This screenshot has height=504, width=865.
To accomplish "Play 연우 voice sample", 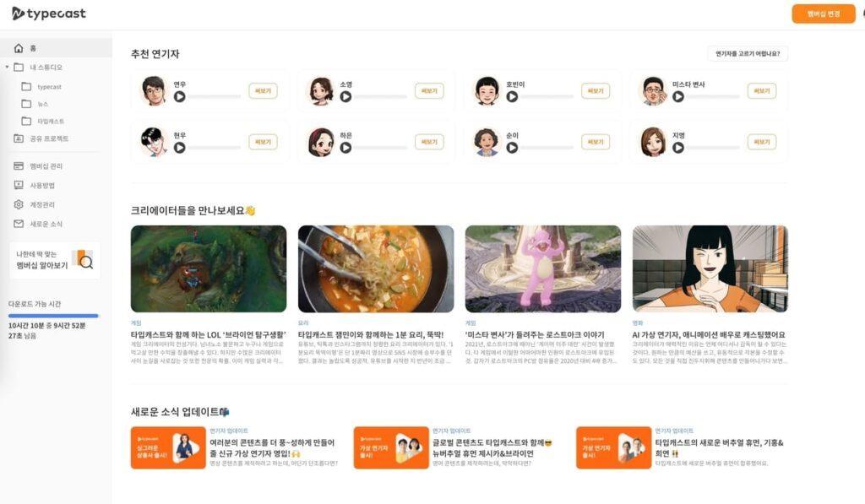I will click(x=179, y=96).
